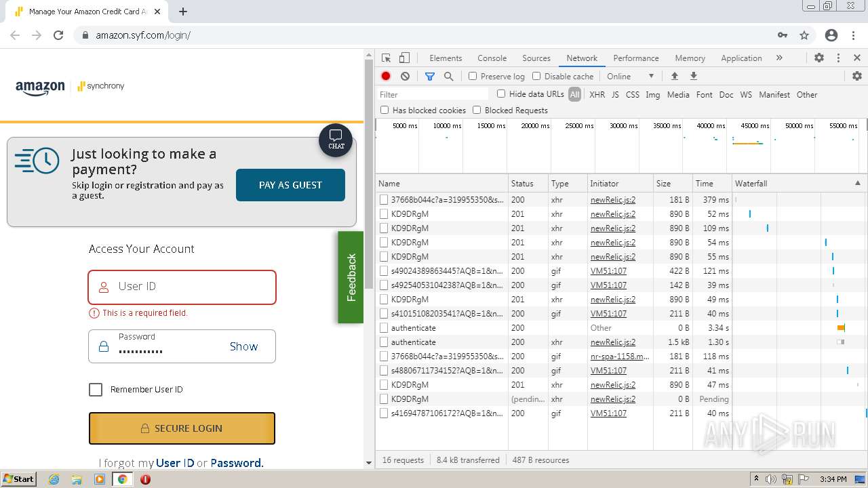868x488 pixels.
Task: Filter requests by JS type
Action: (x=615, y=95)
